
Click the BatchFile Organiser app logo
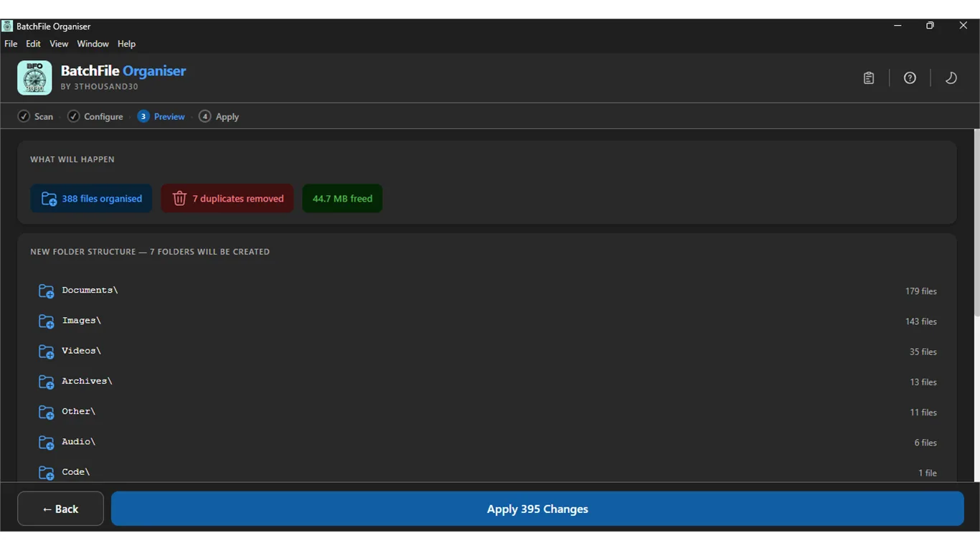(x=34, y=77)
